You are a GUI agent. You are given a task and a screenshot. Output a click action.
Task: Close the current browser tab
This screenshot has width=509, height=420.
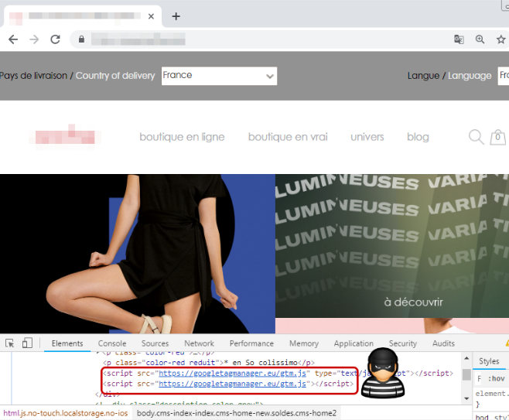point(151,16)
